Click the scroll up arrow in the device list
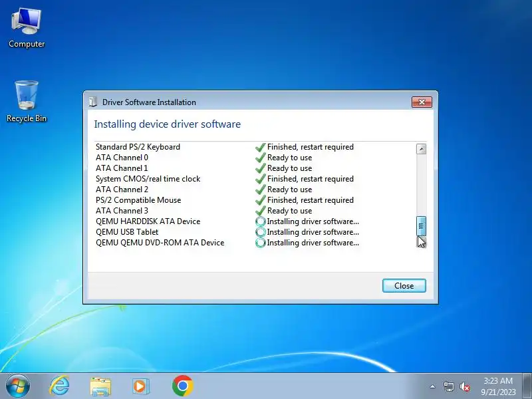This screenshot has width=532, height=399. coord(421,149)
